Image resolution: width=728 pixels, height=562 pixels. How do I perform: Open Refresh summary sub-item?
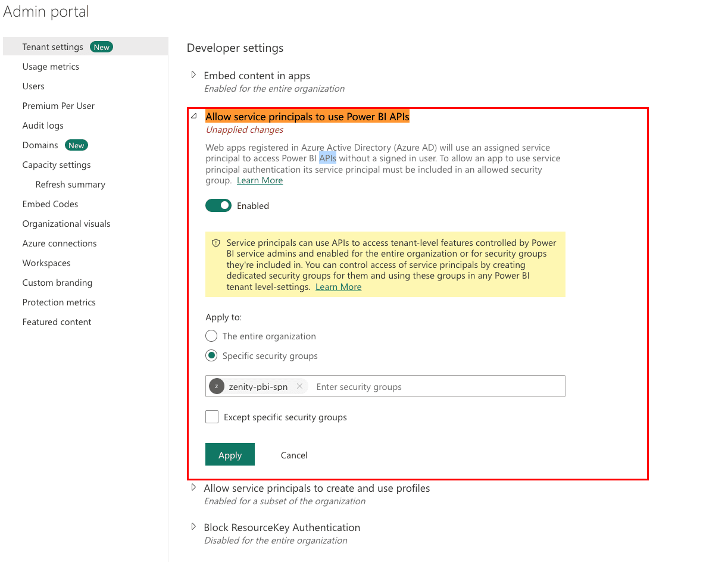point(70,185)
